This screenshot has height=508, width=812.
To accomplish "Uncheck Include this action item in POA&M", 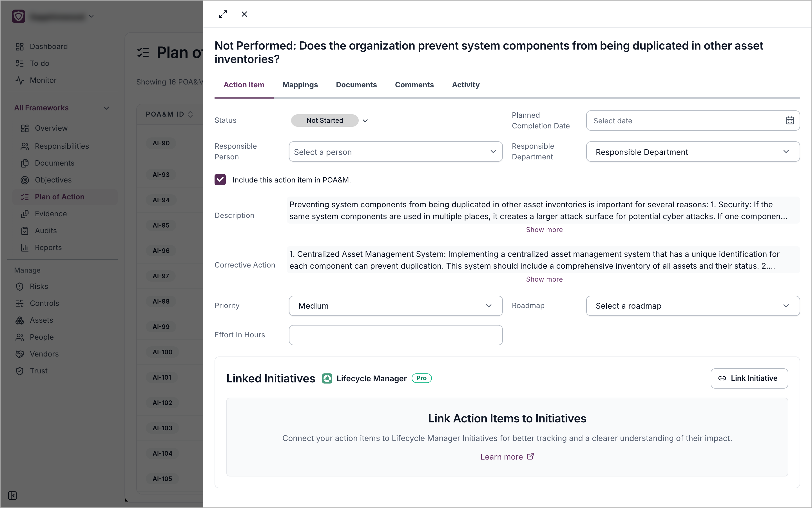I will (220, 180).
